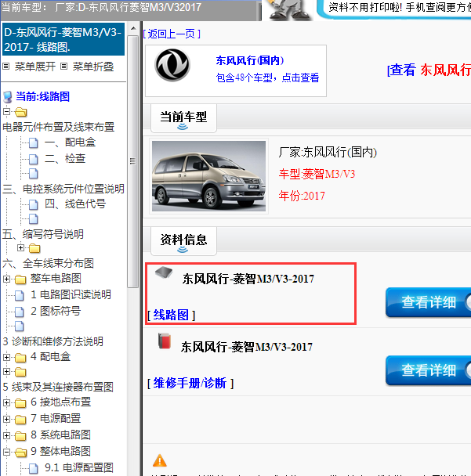
Task: Expand the folder above 5 线束及其连接器布置图
Action: tap(6, 371)
